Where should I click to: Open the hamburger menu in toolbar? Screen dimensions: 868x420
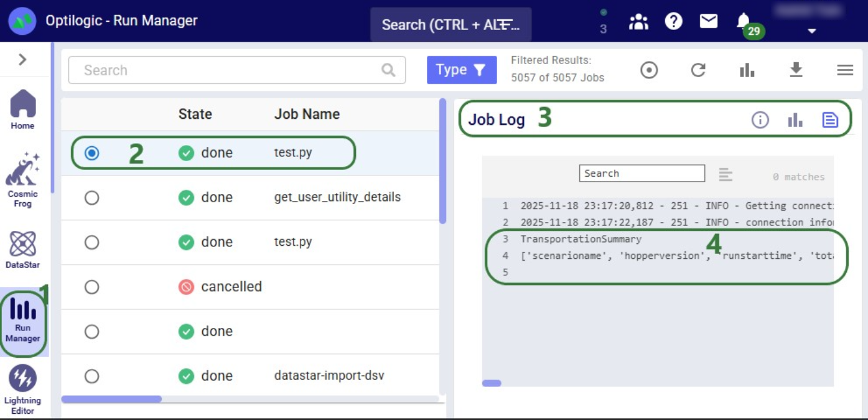point(845,70)
